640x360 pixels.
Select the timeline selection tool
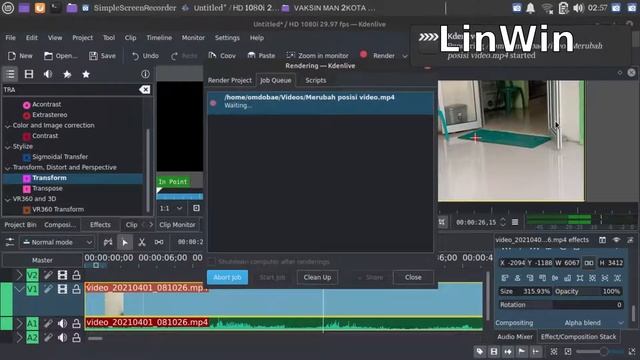click(124, 242)
